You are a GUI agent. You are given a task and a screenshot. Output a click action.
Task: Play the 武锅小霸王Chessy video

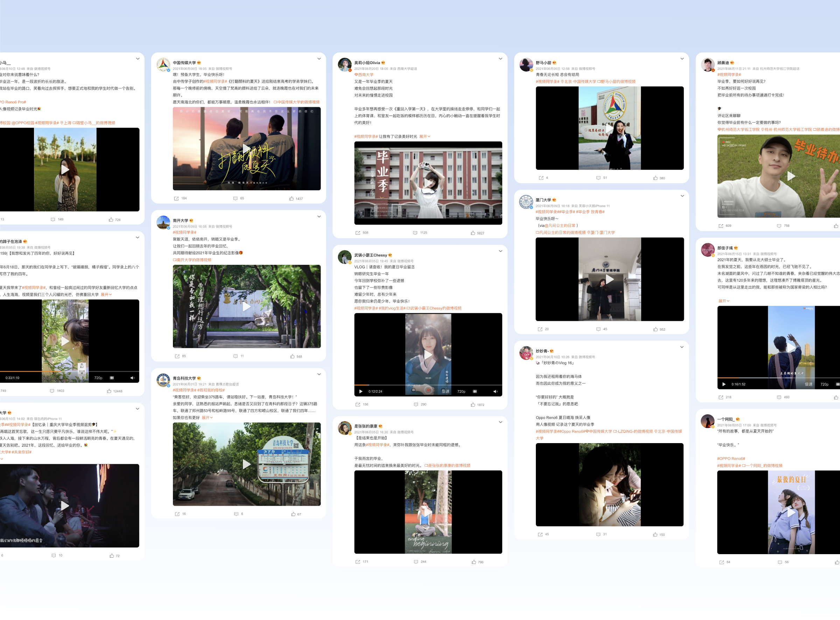(361, 392)
